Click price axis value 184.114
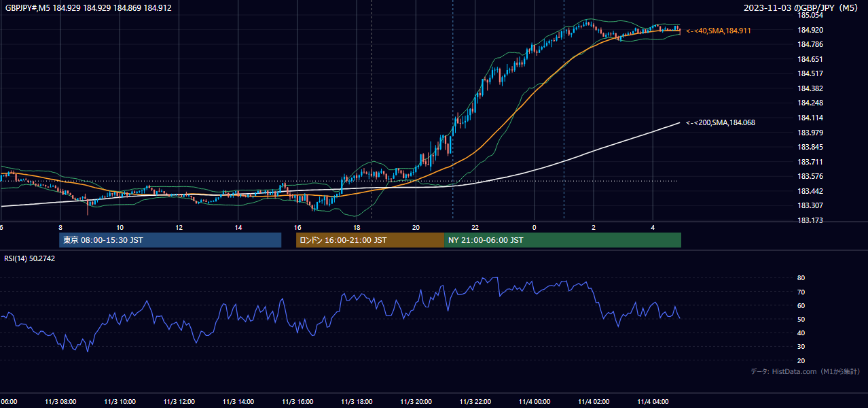 (x=810, y=118)
